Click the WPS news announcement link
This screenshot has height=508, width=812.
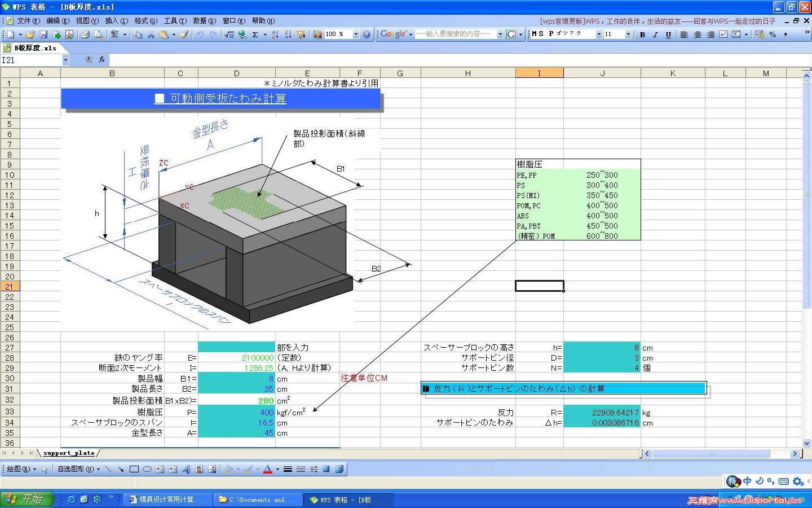coord(657,21)
